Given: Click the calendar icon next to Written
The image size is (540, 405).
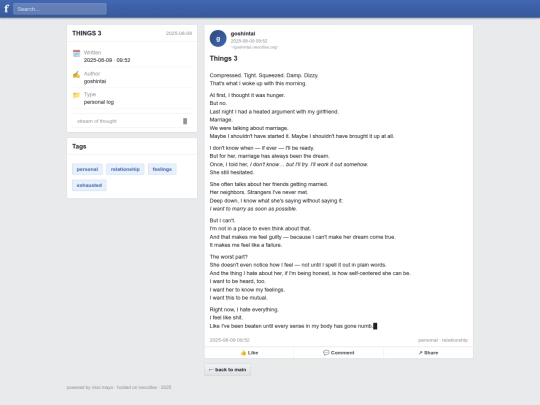Looking at the screenshot, I should [76, 53].
